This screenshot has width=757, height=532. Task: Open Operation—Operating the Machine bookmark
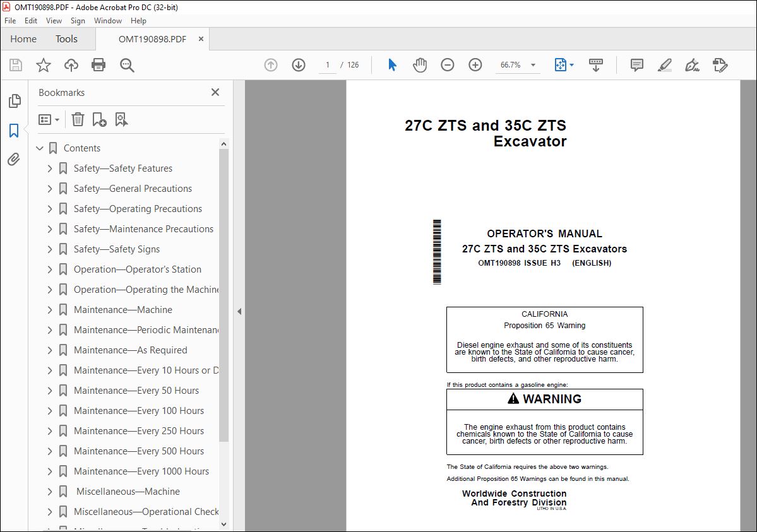click(x=146, y=290)
